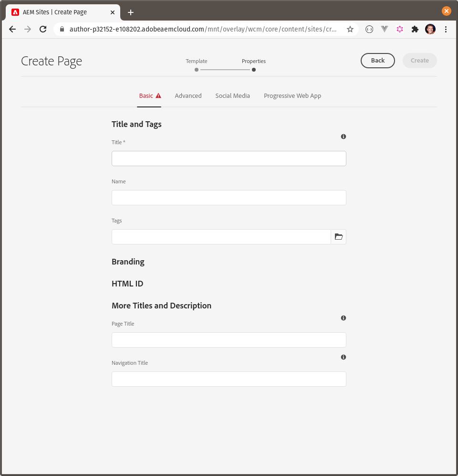Click the browser address bar URL
The width and height of the screenshot is (458, 476).
tap(203, 29)
